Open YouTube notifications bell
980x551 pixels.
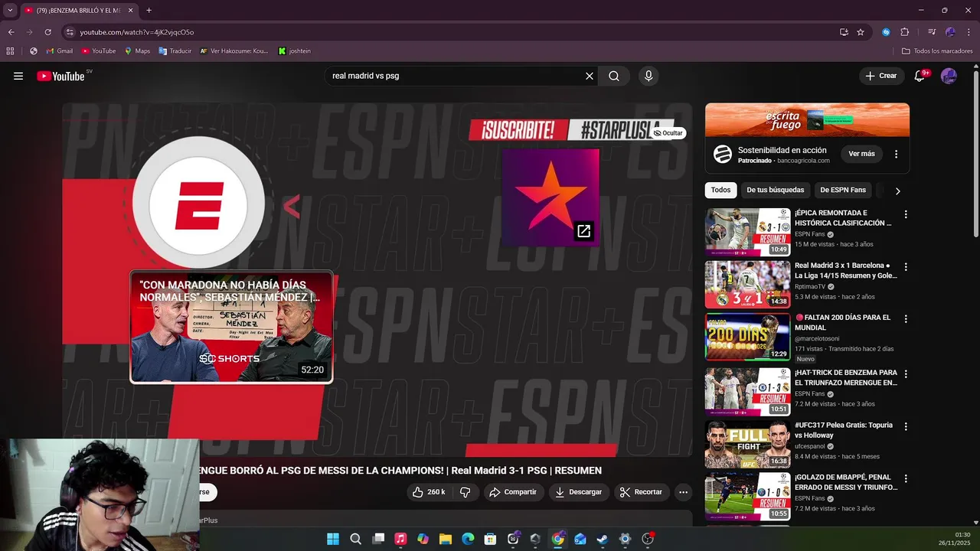(x=920, y=76)
